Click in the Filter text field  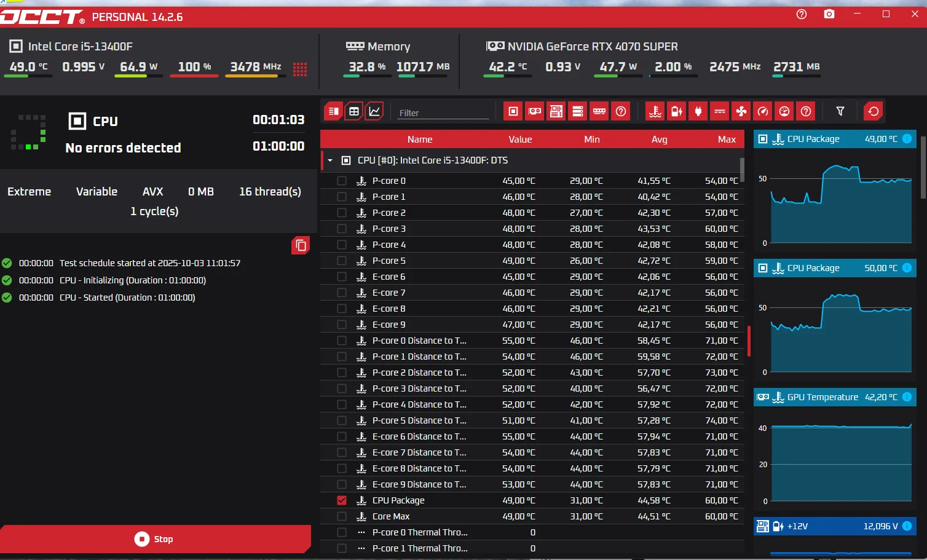[443, 113]
